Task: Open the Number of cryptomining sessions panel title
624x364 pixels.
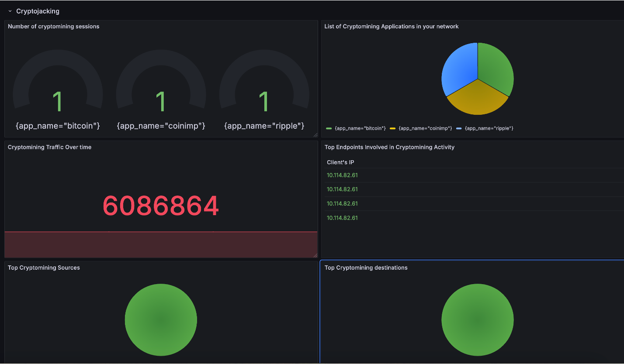Action: (54, 27)
